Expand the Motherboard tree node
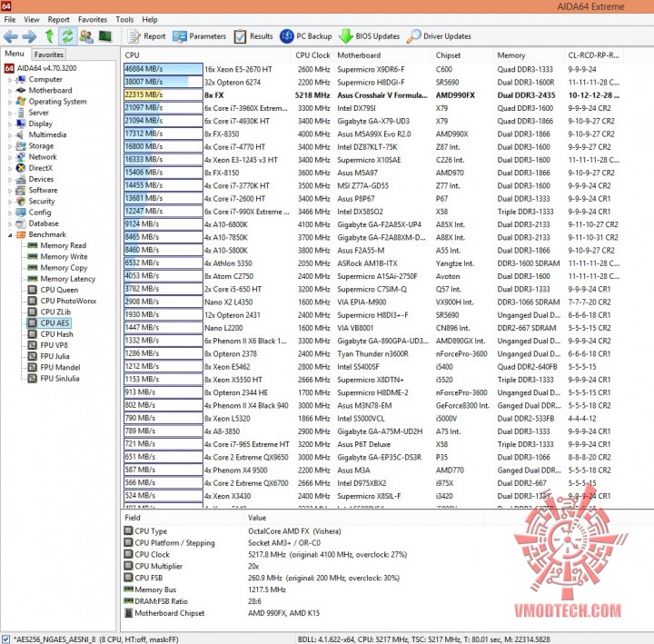 tap(10, 91)
